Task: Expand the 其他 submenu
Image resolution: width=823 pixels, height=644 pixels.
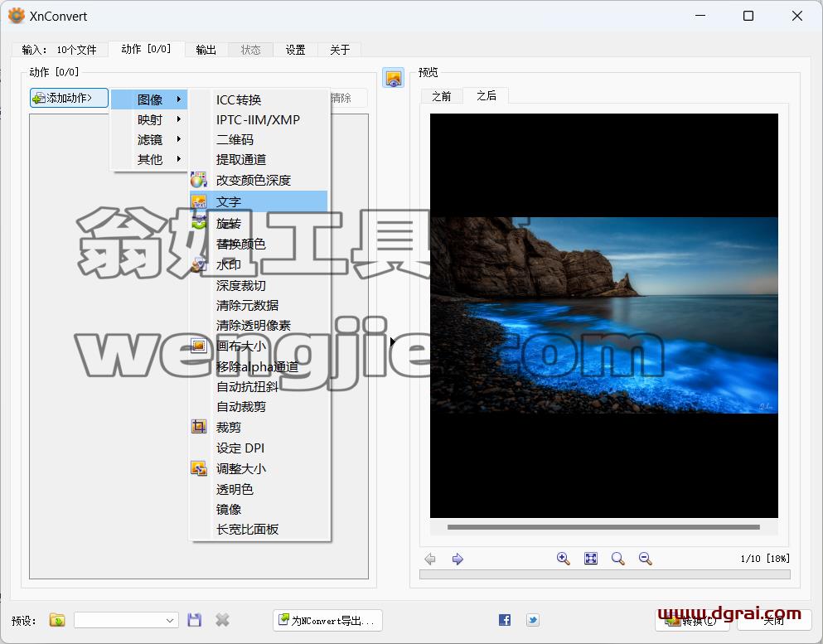Action: coord(149,160)
